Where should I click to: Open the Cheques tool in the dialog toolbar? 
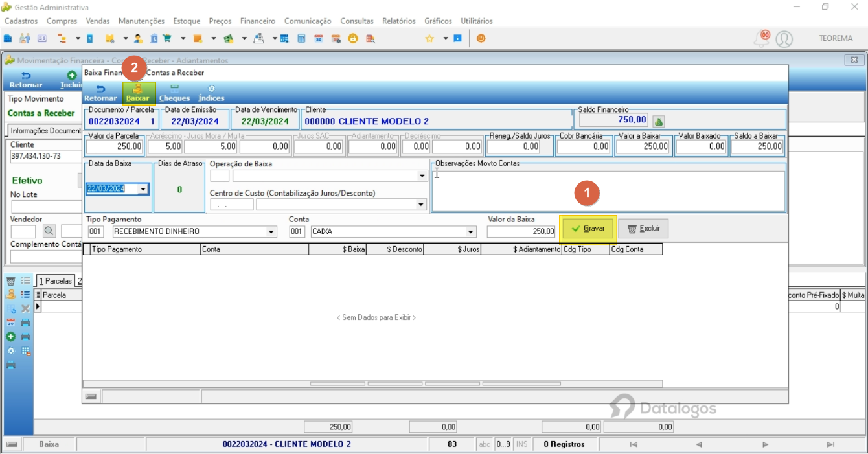point(174,93)
